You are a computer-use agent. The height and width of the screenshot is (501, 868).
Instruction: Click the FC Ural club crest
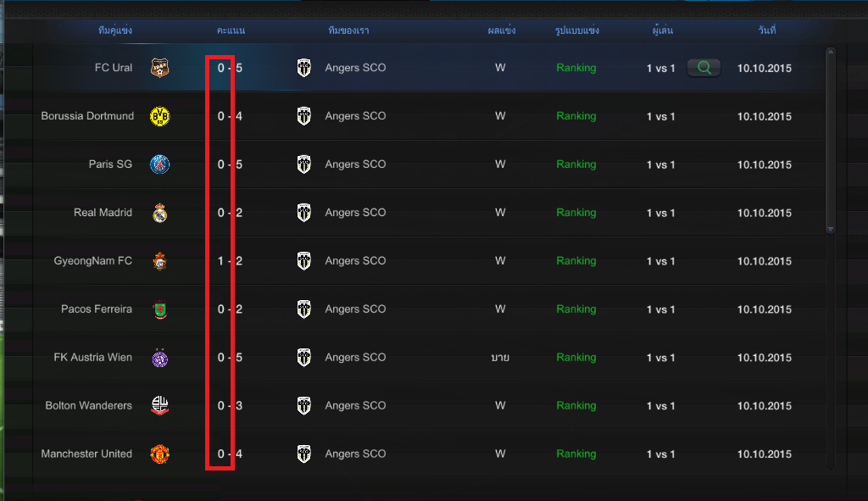pyautogui.click(x=159, y=68)
